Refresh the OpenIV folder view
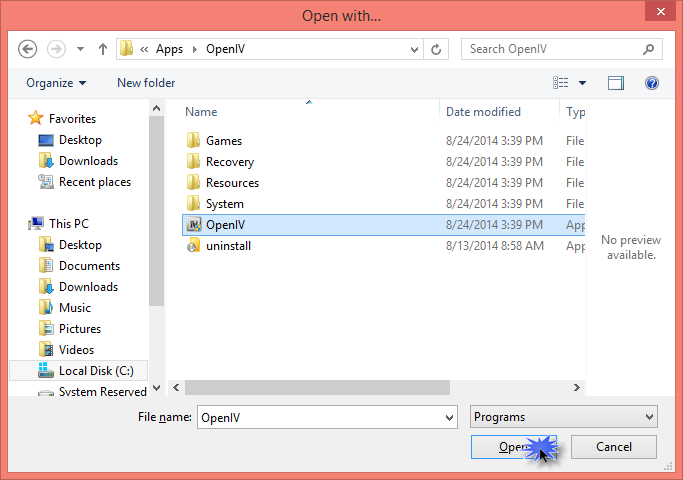 pyautogui.click(x=436, y=49)
